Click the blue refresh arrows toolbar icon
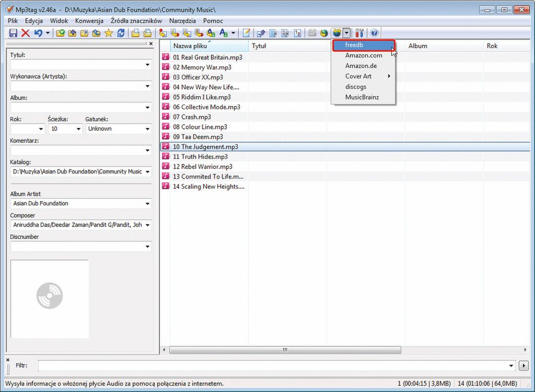 click(x=121, y=33)
